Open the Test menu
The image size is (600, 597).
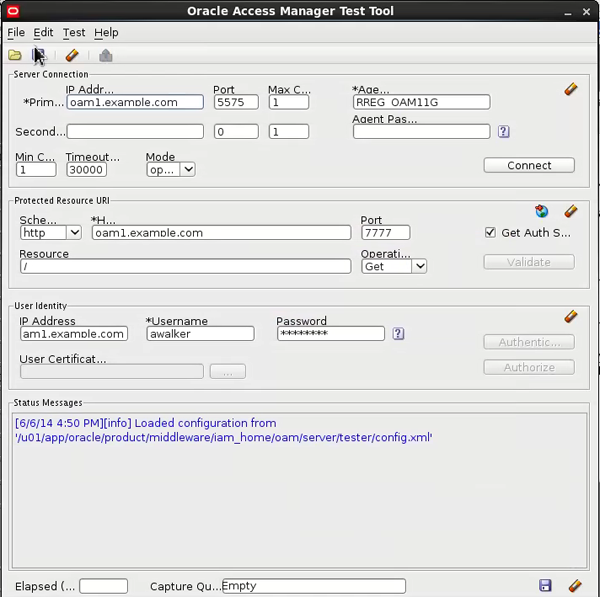(x=74, y=33)
